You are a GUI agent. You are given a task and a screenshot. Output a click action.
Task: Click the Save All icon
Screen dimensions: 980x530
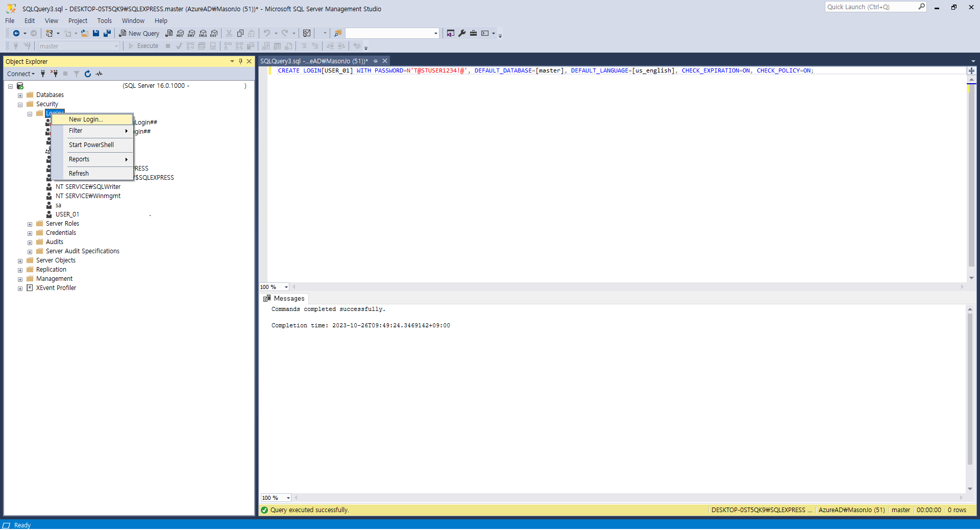107,33
